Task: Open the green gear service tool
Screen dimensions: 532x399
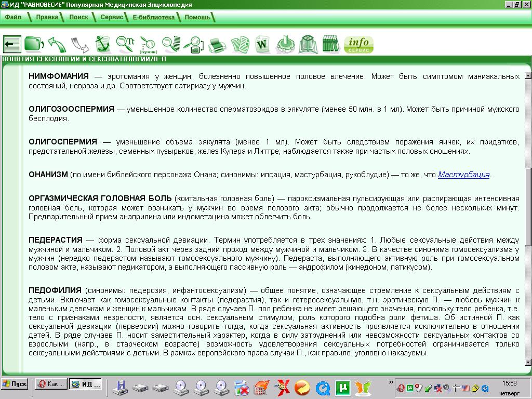Action: 285,44
